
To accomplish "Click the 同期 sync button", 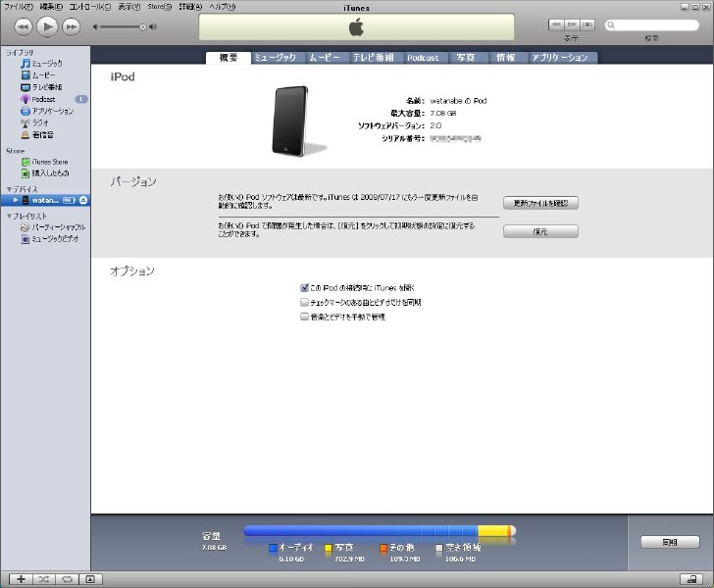I will point(670,542).
